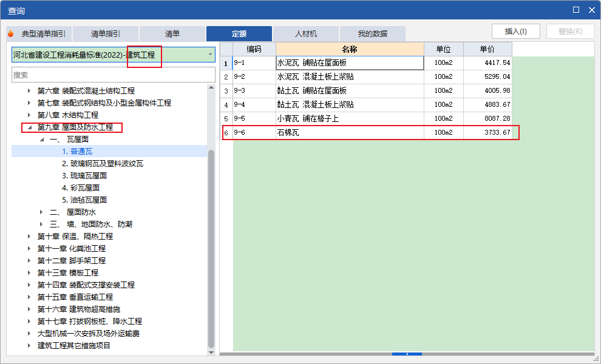Click the 替换(R) button
The height and width of the screenshot is (364, 601).
pos(570,32)
